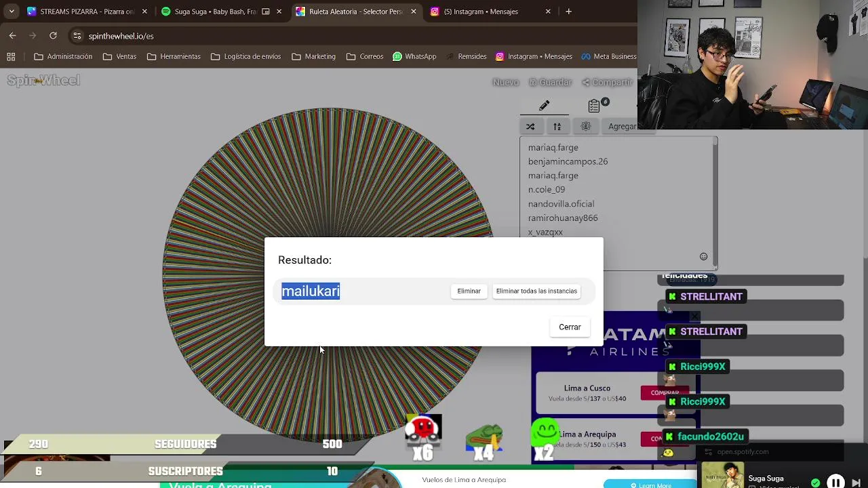This screenshot has height=488, width=868.
Task: Open the Meta Business bookmark
Action: [x=608, y=56]
